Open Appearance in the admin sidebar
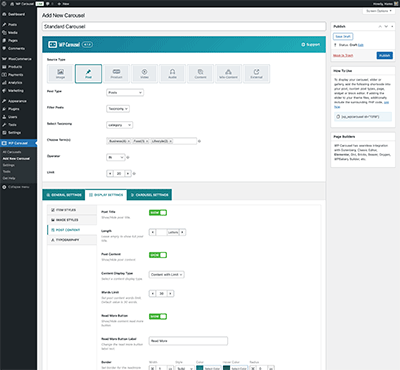 [17, 101]
